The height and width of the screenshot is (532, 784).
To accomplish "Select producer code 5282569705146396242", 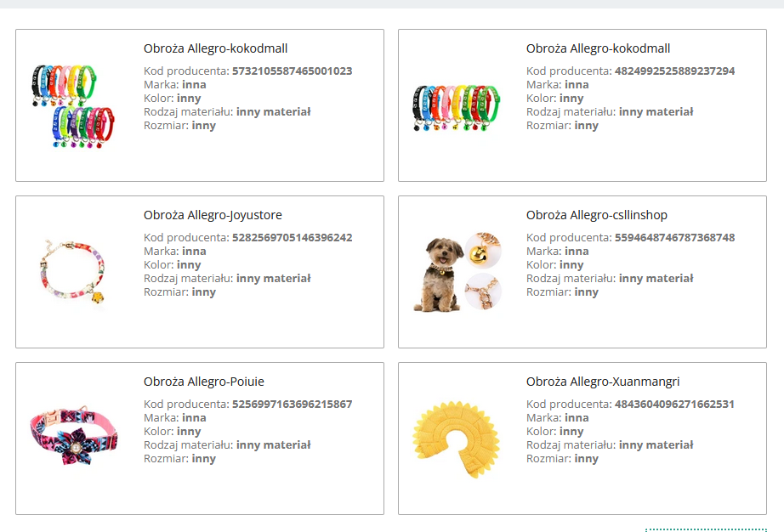I will (x=292, y=237).
